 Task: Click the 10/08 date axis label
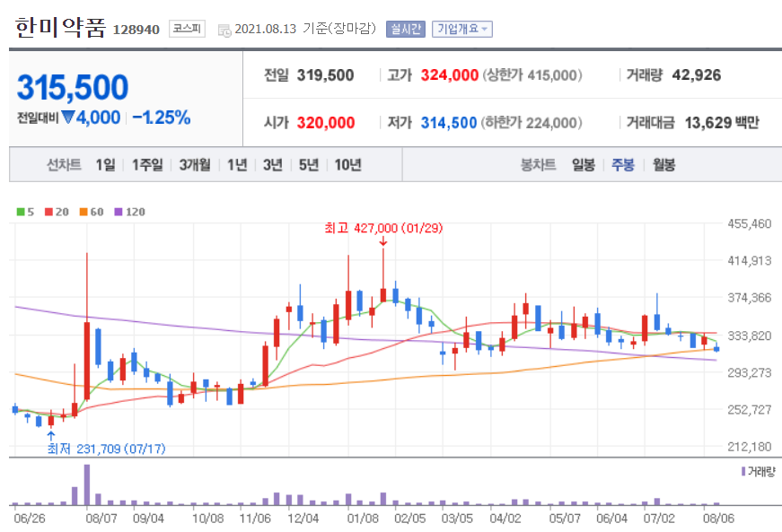pos(208,519)
